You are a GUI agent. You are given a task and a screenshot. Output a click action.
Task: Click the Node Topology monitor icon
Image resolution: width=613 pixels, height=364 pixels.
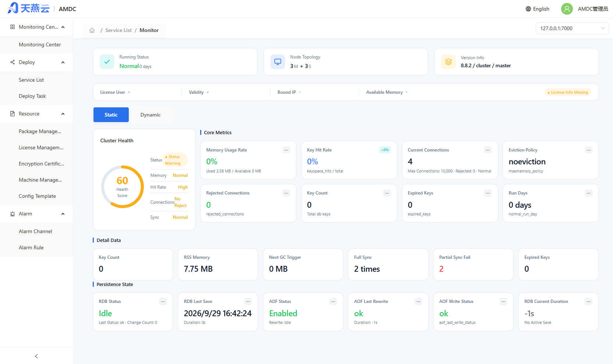click(278, 62)
